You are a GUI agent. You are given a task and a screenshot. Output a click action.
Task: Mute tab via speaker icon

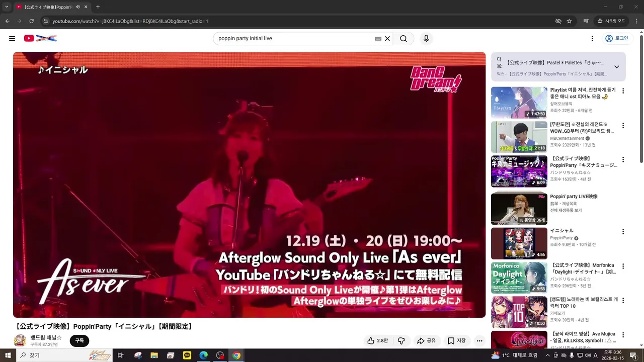click(x=77, y=7)
